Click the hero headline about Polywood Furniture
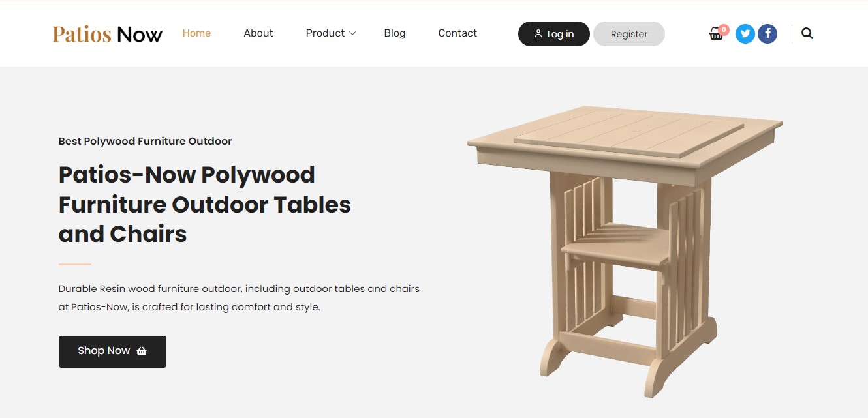Image resolution: width=868 pixels, height=418 pixels. [x=205, y=204]
